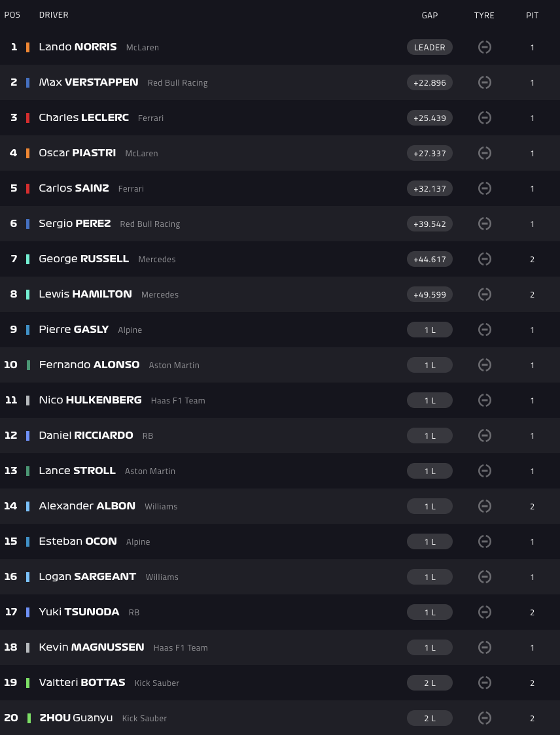Click McLaren orange team color bar beside Norris
The height and width of the screenshot is (735, 560).
click(x=27, y=47)
